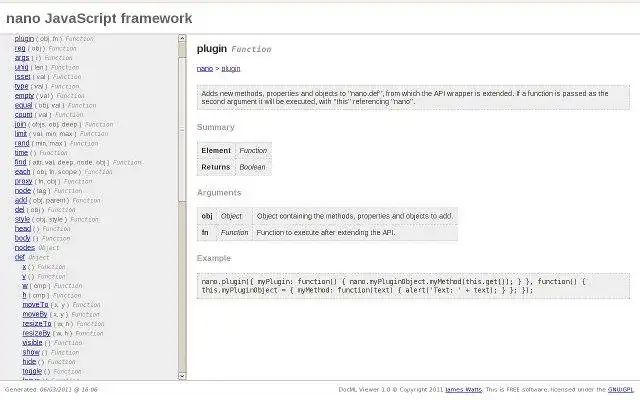The width and height of the screenshot is (640, 400).
Task: Open the x function under def
Action: (24, 267)
